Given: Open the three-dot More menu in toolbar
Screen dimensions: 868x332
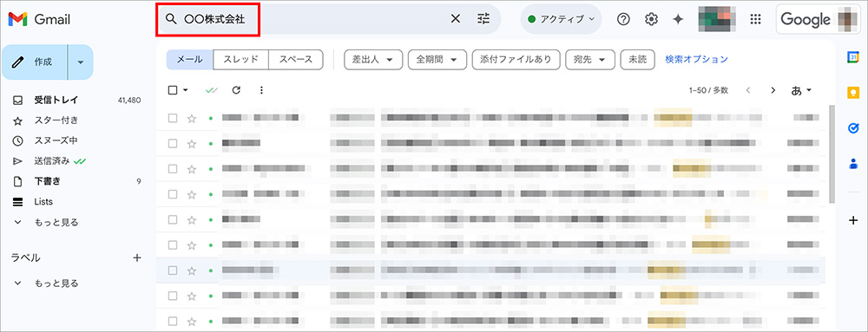Looking at the screenshot, I should click(x=262, y=90).
